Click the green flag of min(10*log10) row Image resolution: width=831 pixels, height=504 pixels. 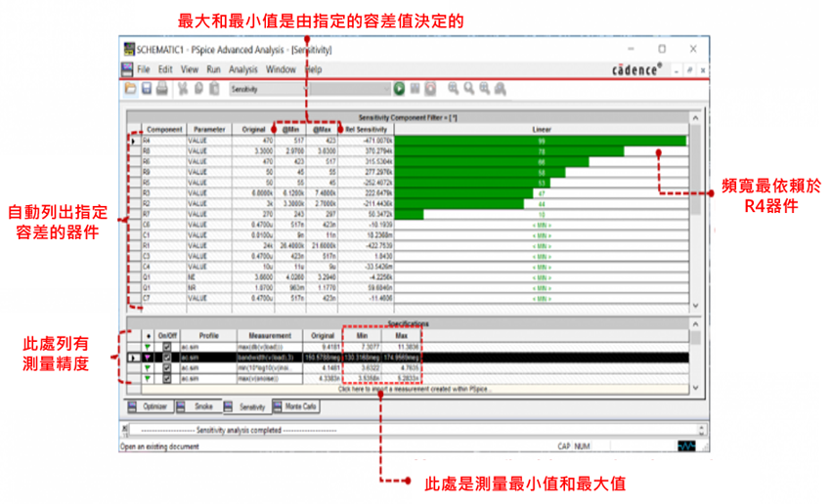tap(148, 368)
